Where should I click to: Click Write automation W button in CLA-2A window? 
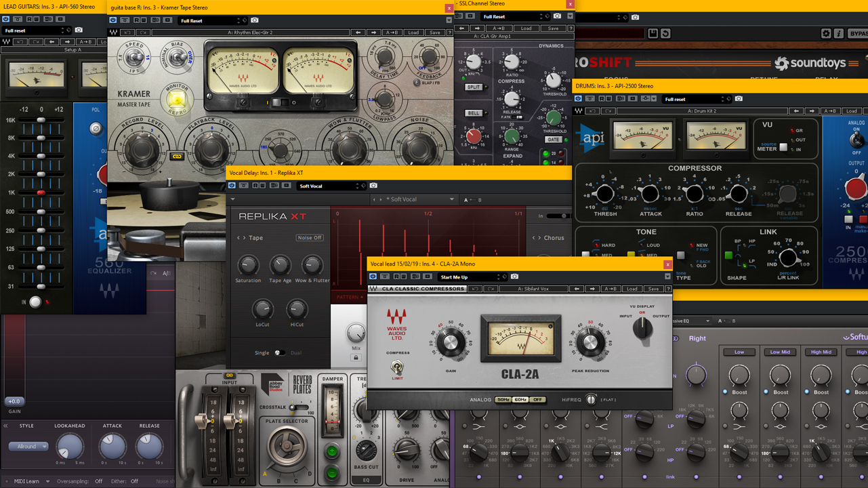(404, 277)
